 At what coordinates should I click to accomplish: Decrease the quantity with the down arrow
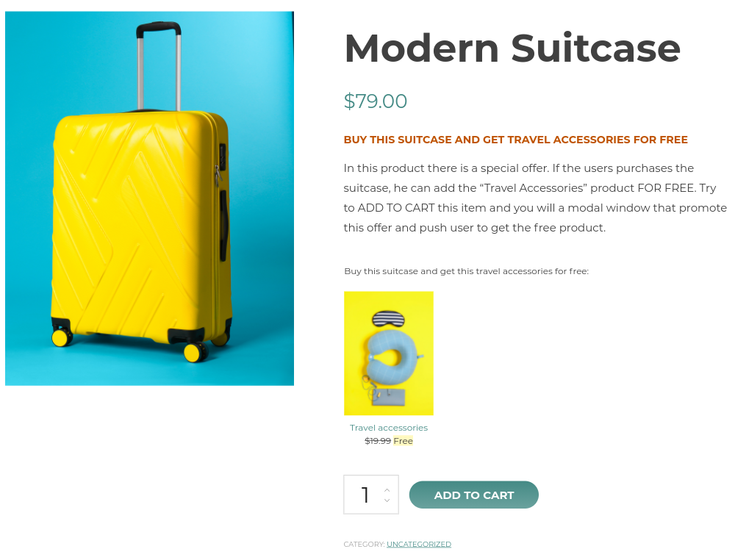coord(387,500)
